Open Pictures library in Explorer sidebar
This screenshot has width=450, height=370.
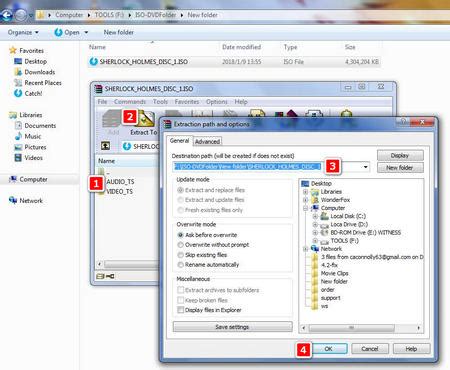pos(30,147)
